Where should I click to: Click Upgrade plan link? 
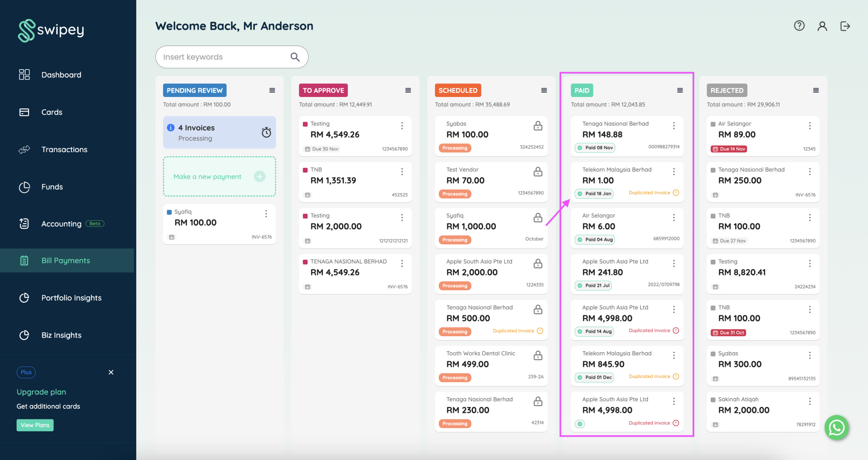click(41, 392)
